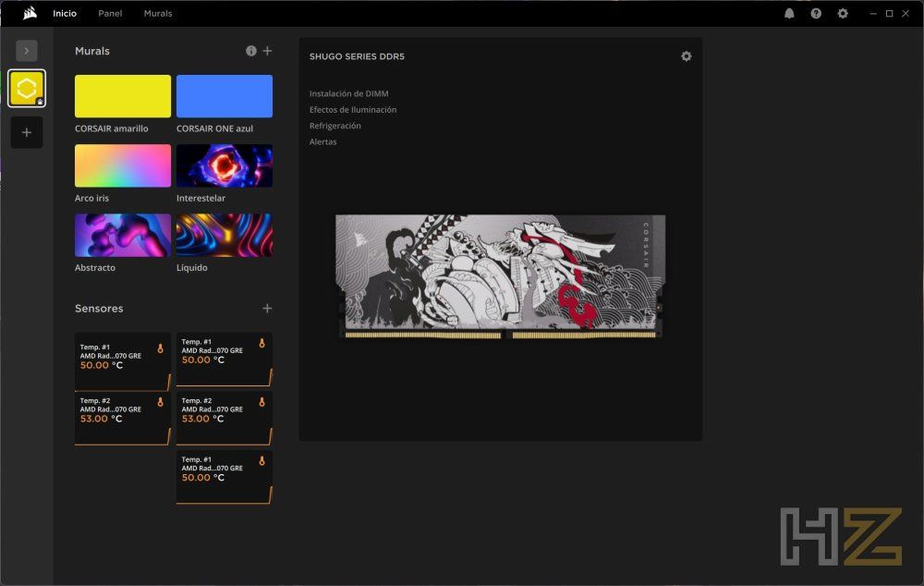Open the help question mark icon
This screenshot has height=586, width=924.
816,13
